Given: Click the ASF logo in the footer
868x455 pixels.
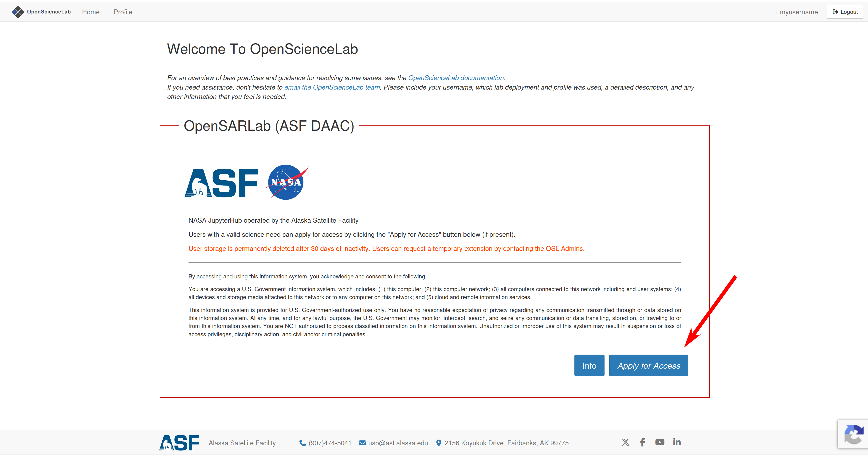Looking at the screenshot, I should 179,443.
